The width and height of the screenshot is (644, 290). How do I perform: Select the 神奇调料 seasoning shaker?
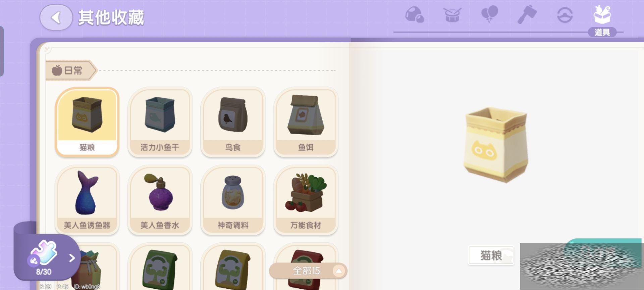[x=233, y=200]
